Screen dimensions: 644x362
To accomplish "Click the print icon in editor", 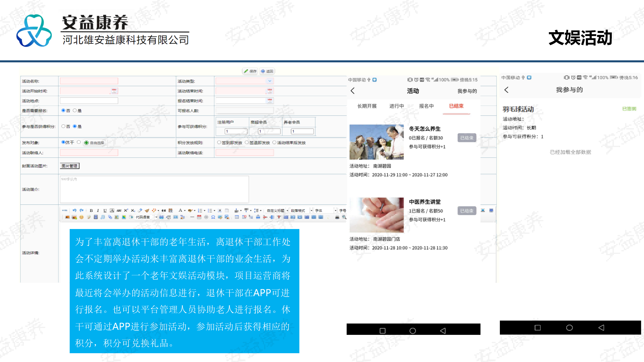I will 337,217.
